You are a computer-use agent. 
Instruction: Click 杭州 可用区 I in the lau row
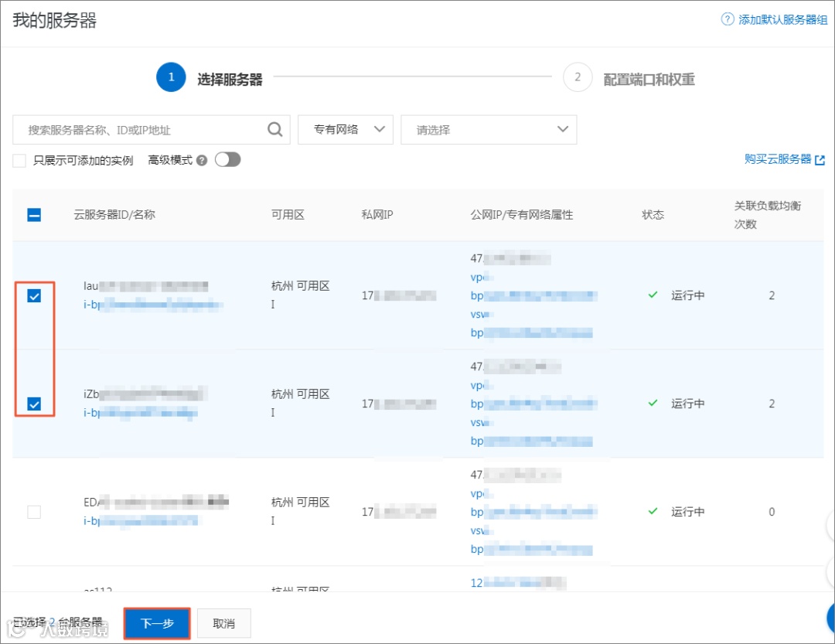(x=300, y=295)
